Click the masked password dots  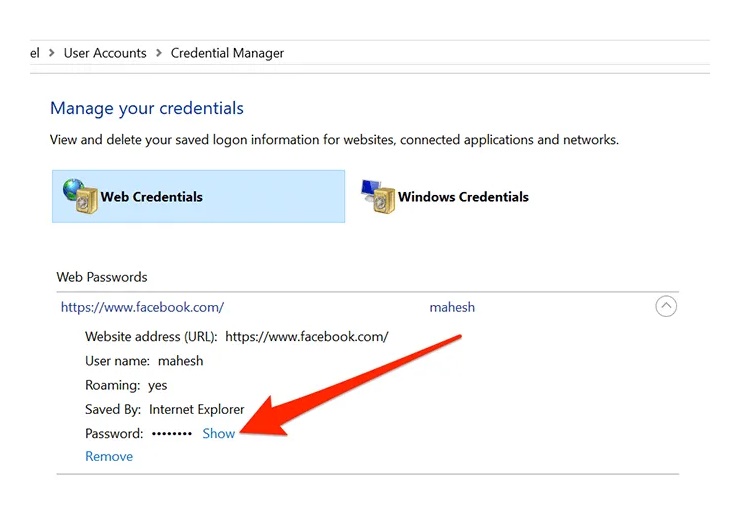pyautogui.click(x=172, y=434)
